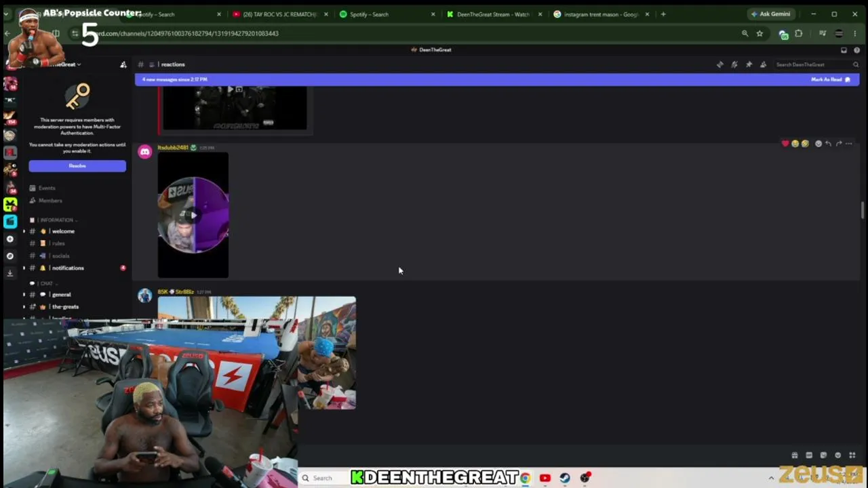Switch to the DeenTheGreat Stream tab
868x488 pixels.
492,14
